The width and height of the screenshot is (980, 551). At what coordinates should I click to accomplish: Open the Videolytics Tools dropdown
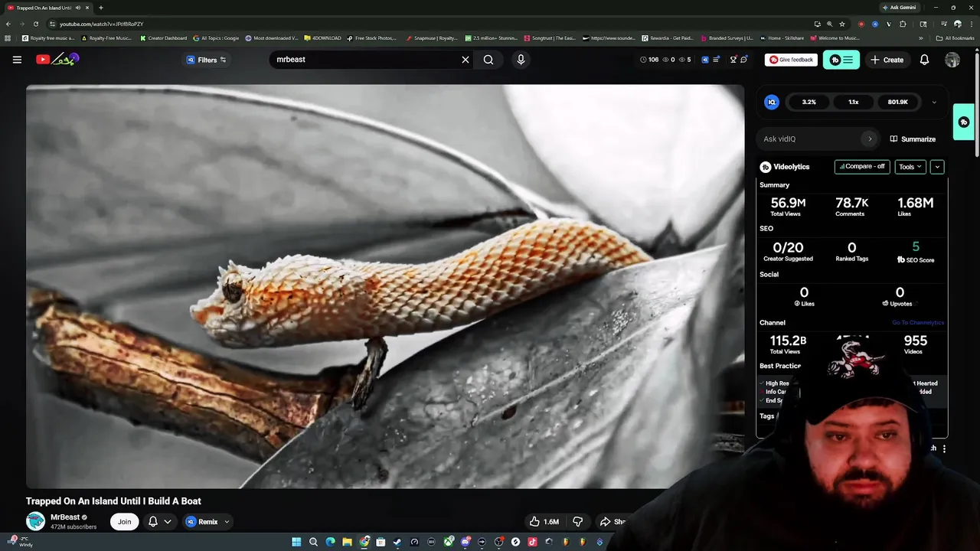click(910, 167)
